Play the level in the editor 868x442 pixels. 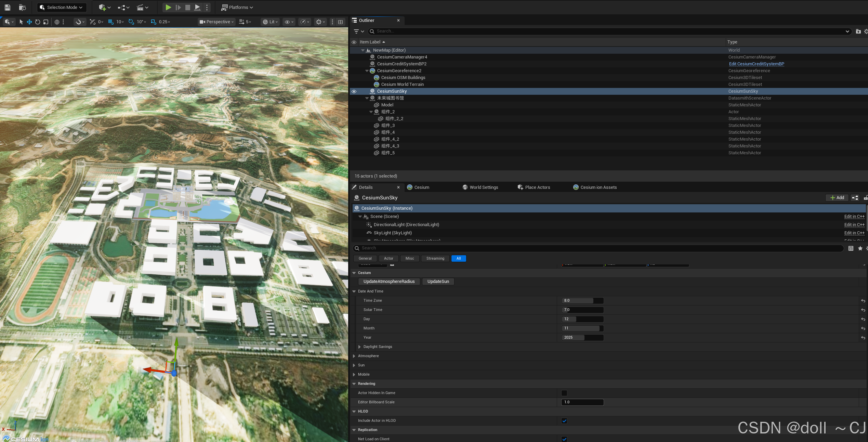pos(168,7)
